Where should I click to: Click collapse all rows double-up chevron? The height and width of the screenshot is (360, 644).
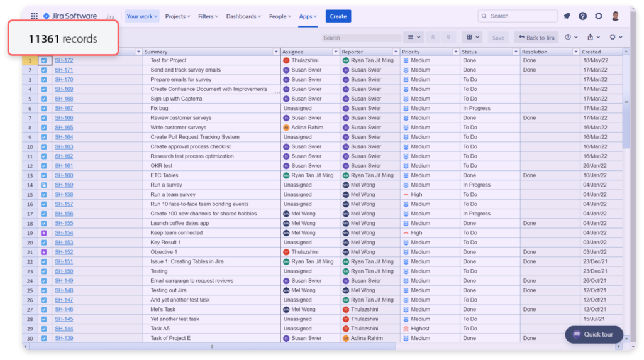click(433, 37)
